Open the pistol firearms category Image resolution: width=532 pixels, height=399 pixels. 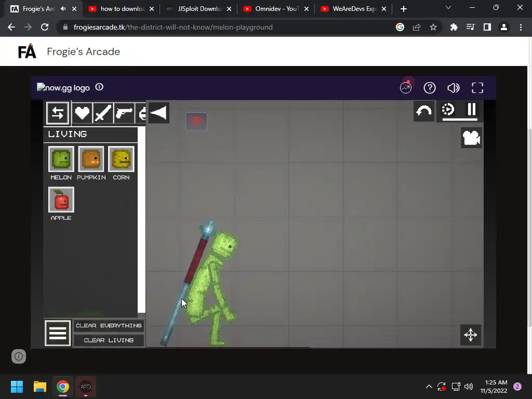124,113
